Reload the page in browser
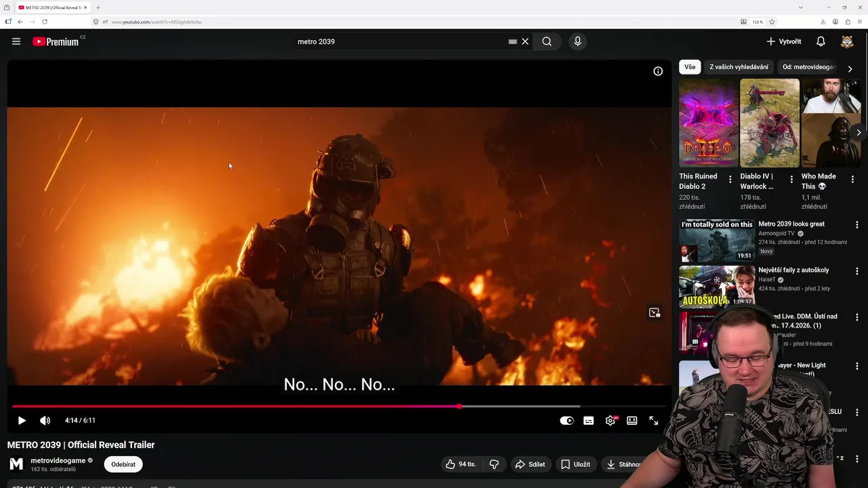This screenshot has width=868, height=488. 45,22
